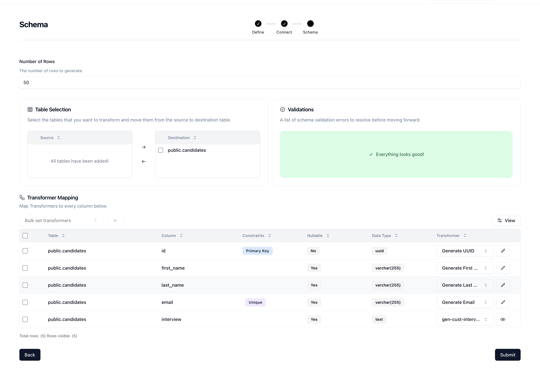Check public.candidates in Destination list
Screen dimensions: 540x392
(161, 150)
